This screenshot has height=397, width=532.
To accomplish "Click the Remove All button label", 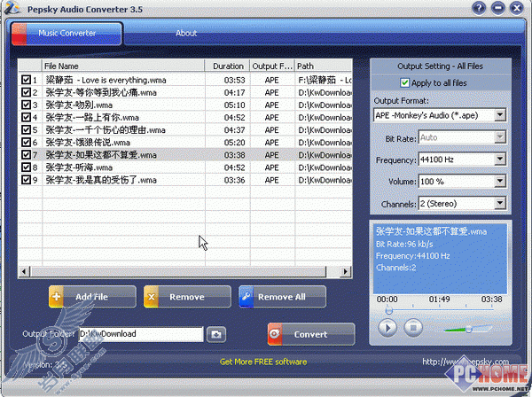I will point(282,297).
